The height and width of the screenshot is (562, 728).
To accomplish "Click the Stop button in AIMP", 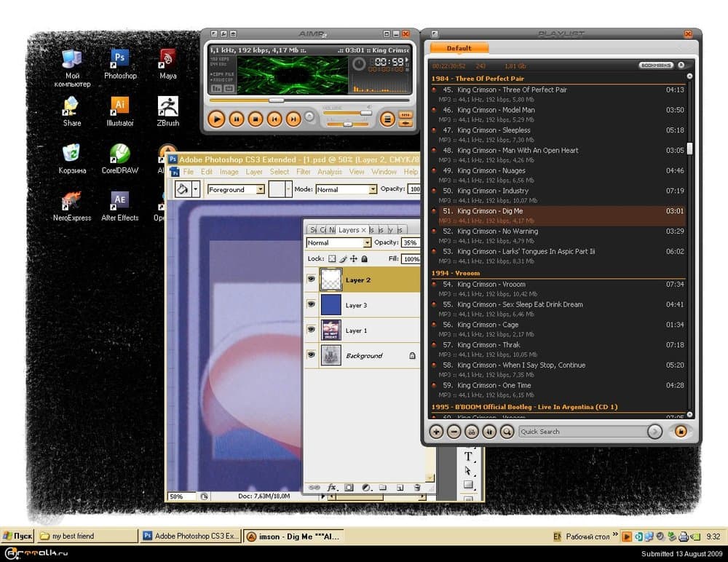I will 255,119.
